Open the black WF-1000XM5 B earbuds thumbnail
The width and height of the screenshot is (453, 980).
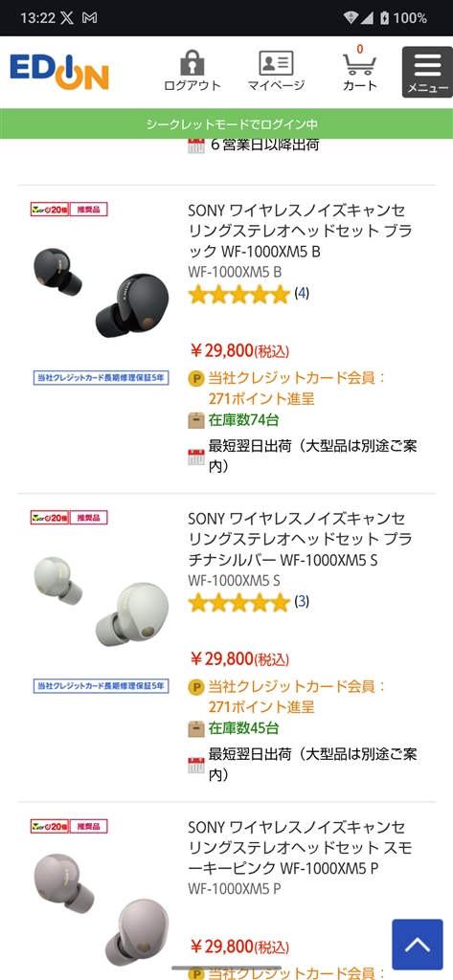click(x=101, y=293)
